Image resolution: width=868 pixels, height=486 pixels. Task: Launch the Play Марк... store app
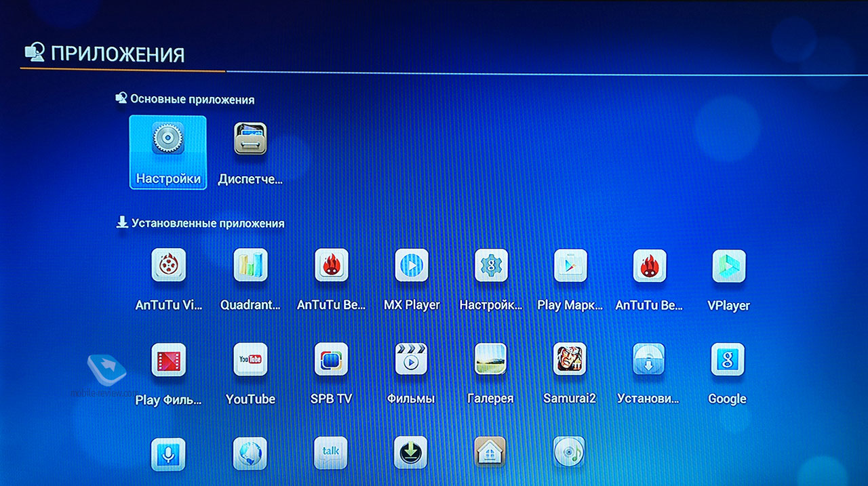click(570, 279)
